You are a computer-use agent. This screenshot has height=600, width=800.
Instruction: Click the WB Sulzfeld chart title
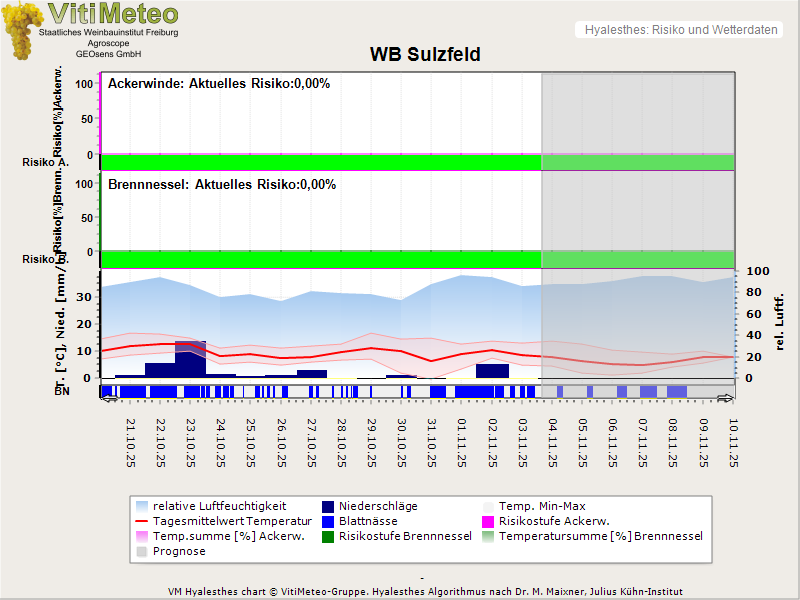[x=425, y=54]
